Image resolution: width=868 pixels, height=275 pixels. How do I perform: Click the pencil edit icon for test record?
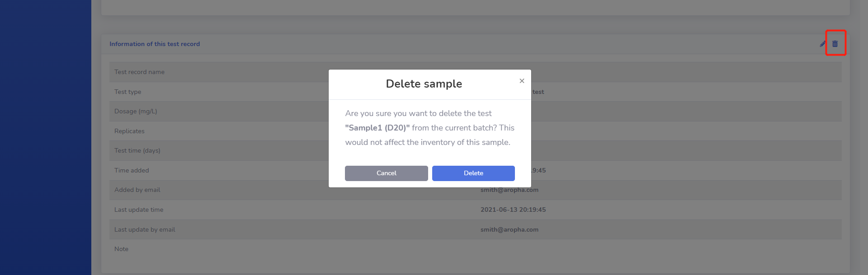point(823,44)
